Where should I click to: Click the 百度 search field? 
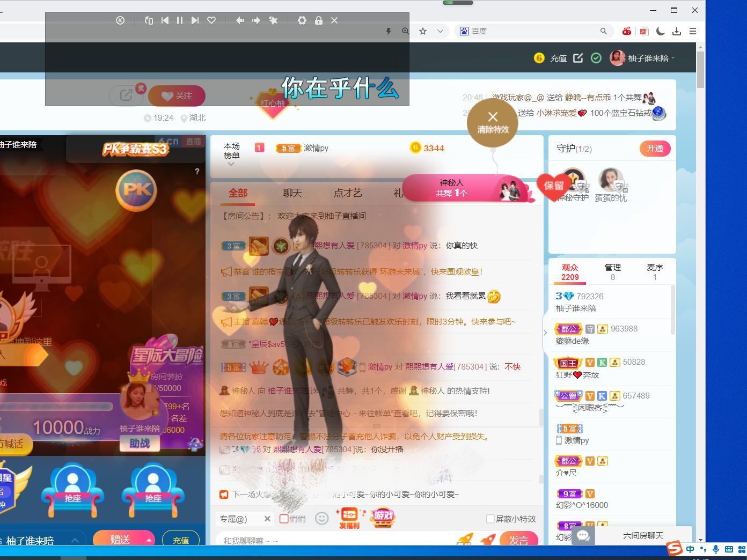[534, 31]
